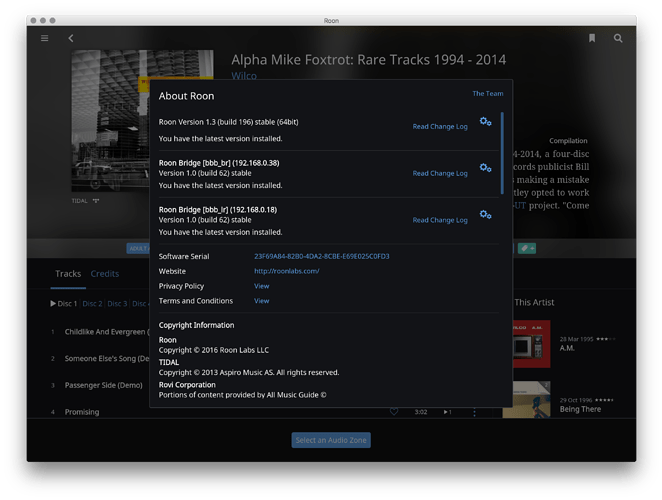This screenshot has width=662, height=500.
Task: Read Change Log for Roon Bridge bbb_br
Action: click(x=440, y=173)
